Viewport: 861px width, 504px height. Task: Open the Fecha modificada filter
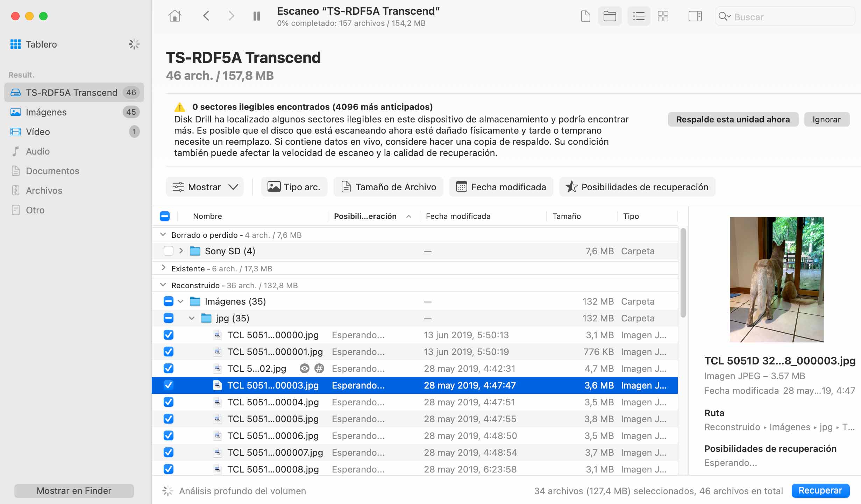(x=501, y=187)
